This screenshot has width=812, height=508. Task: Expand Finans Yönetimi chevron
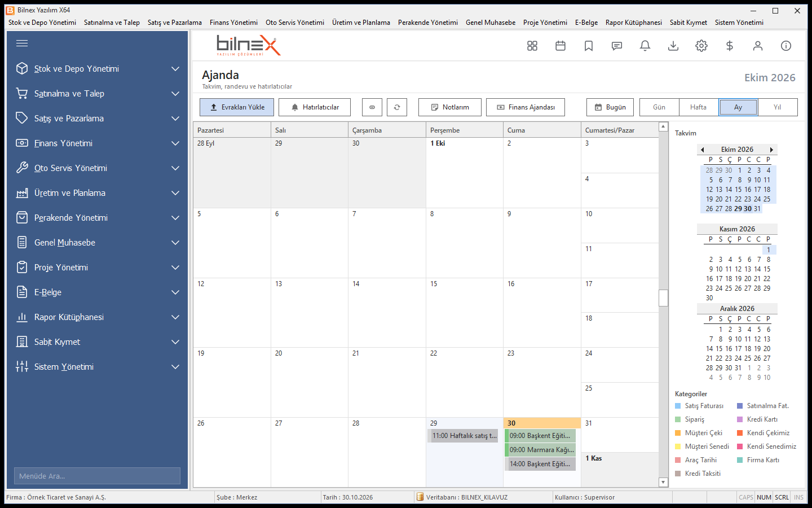tap(175, 143)
